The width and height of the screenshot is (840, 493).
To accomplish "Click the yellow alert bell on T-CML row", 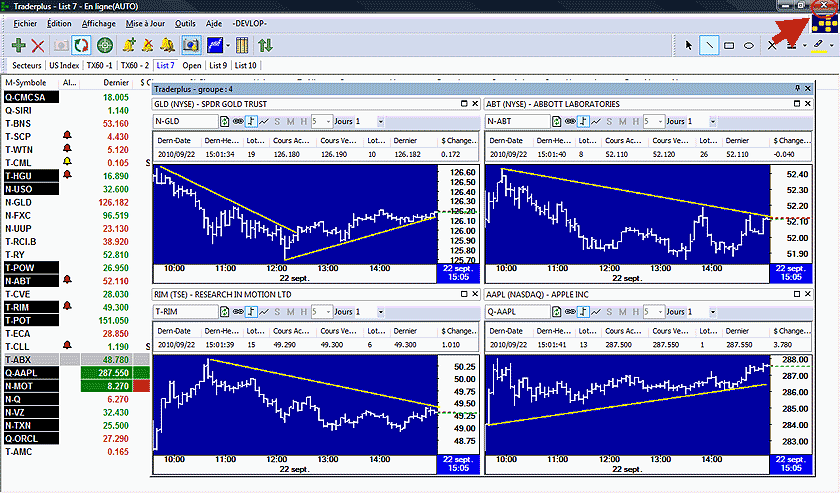I will click(67, 162).
